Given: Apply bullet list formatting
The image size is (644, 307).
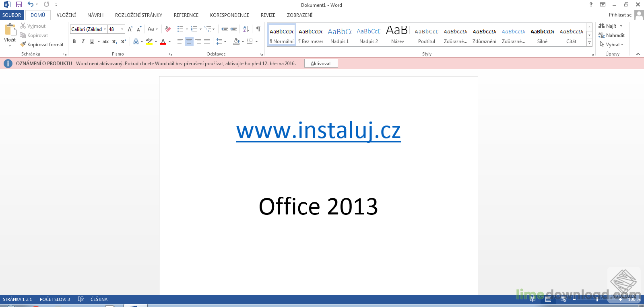Looking at the screenshot, I should [x=180, y=29].
